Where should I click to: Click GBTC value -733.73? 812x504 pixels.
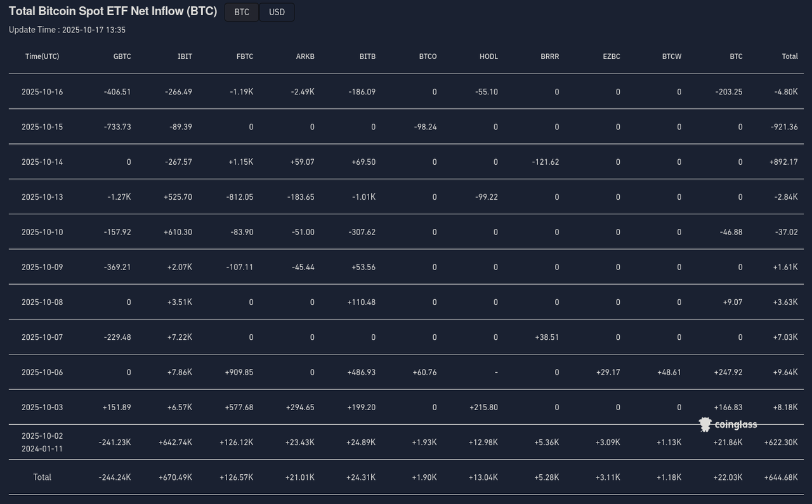(x=117, y=127)
